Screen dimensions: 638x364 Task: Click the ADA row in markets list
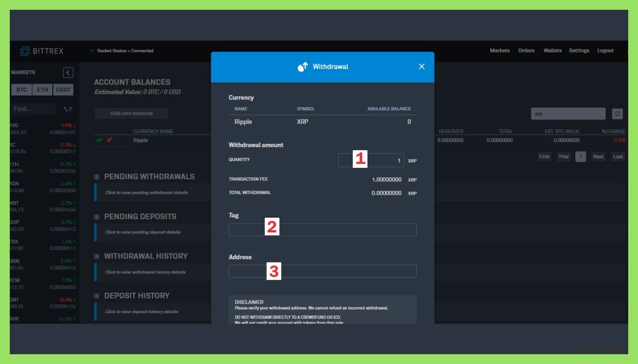pyautogui.click(x=43, y=187)
